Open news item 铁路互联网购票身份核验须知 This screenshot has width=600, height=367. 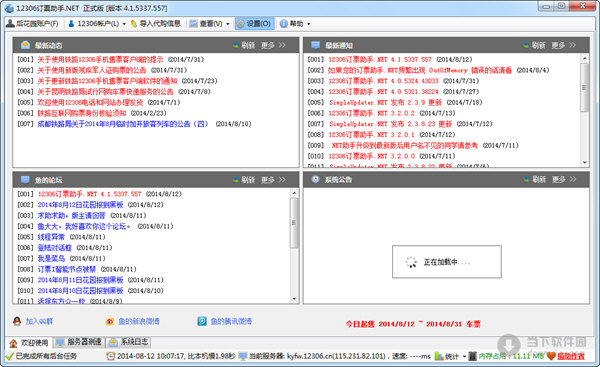[82, 113]
